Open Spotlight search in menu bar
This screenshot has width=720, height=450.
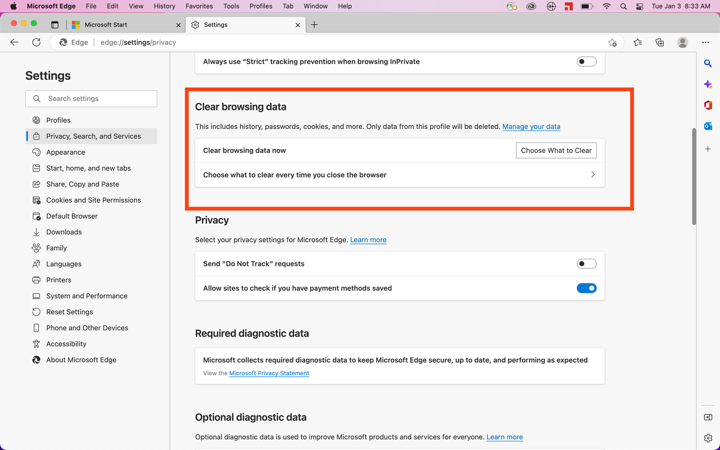[x=623, y=6]
